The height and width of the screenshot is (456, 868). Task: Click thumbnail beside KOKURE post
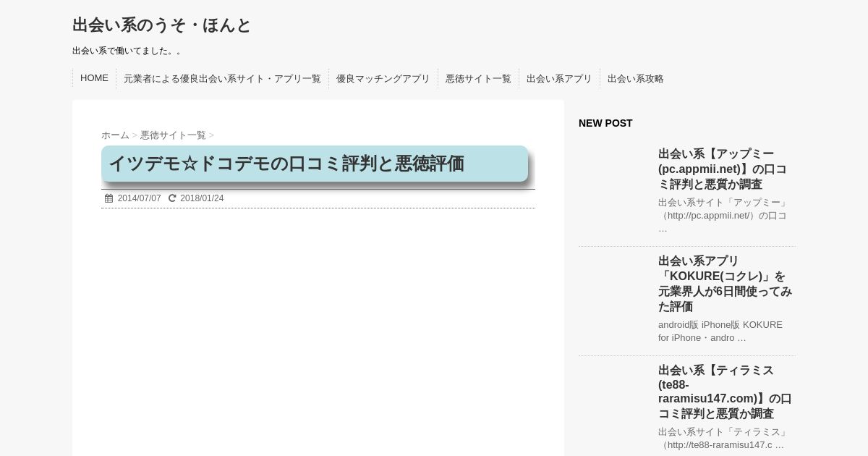[x=615, y=290]
